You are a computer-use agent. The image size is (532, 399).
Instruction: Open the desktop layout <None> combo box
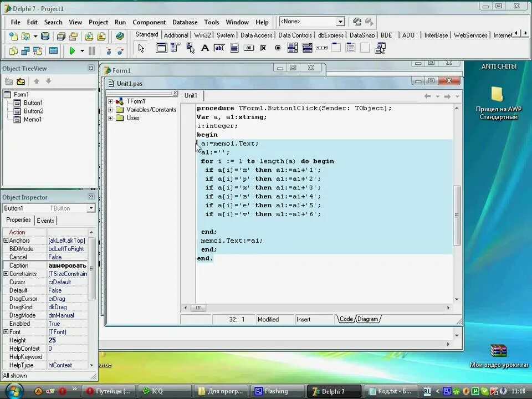click(x=340, y=22)
